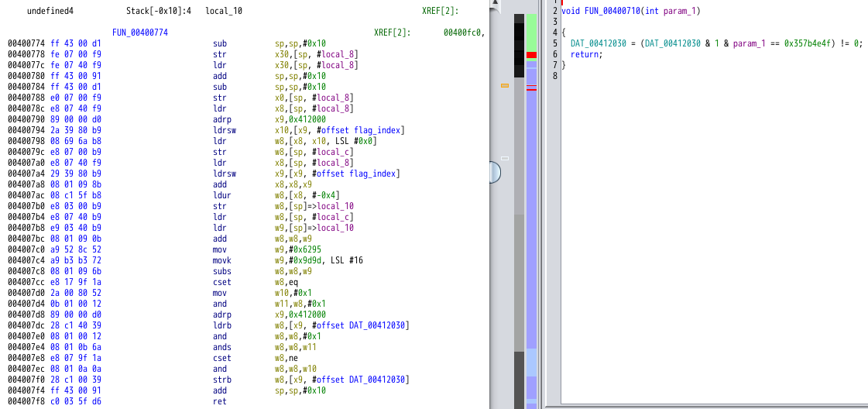Click param_1 in decompiler function signature
The image size is (868, 409).
(679, 11)
